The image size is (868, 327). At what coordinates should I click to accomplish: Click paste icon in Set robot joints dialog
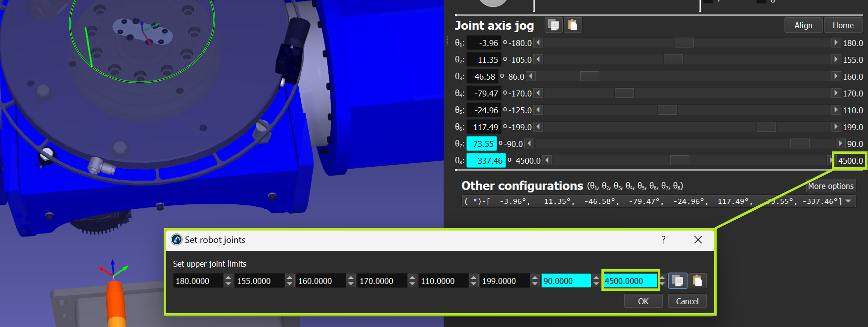(697, 281)
